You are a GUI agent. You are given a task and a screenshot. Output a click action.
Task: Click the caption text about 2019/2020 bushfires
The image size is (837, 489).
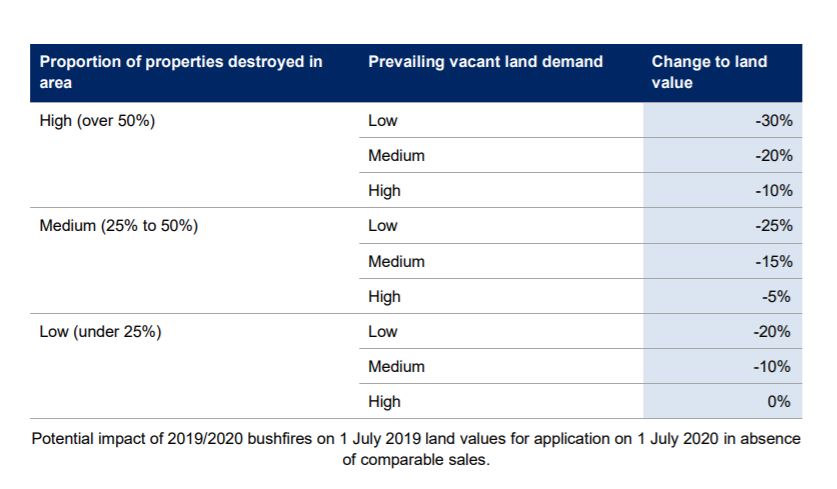tap(416, 449)
